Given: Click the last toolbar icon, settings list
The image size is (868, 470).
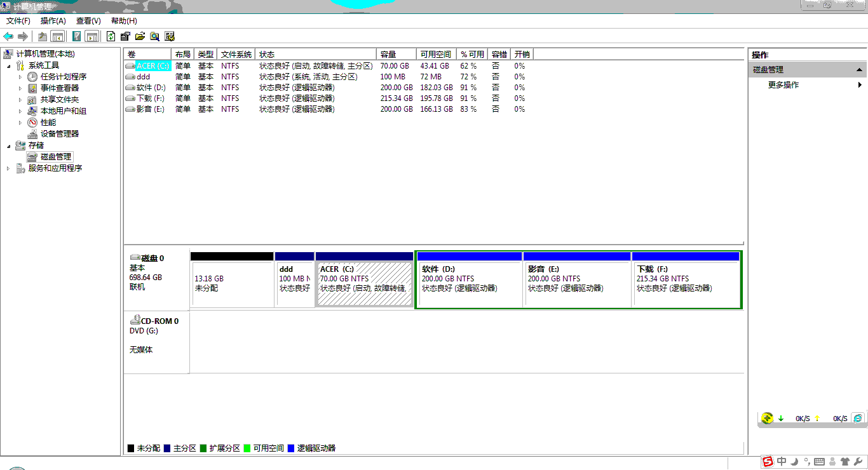Looking at the screenshot, I should click(170, 37).
